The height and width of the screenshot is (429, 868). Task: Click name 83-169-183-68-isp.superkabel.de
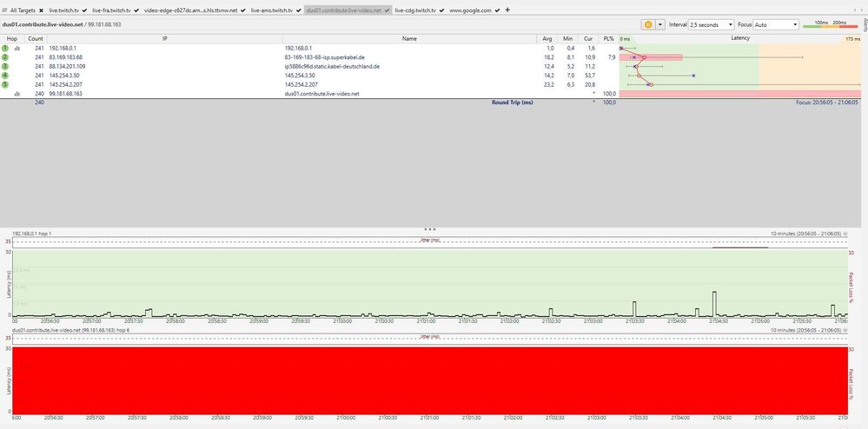(324, 57)
